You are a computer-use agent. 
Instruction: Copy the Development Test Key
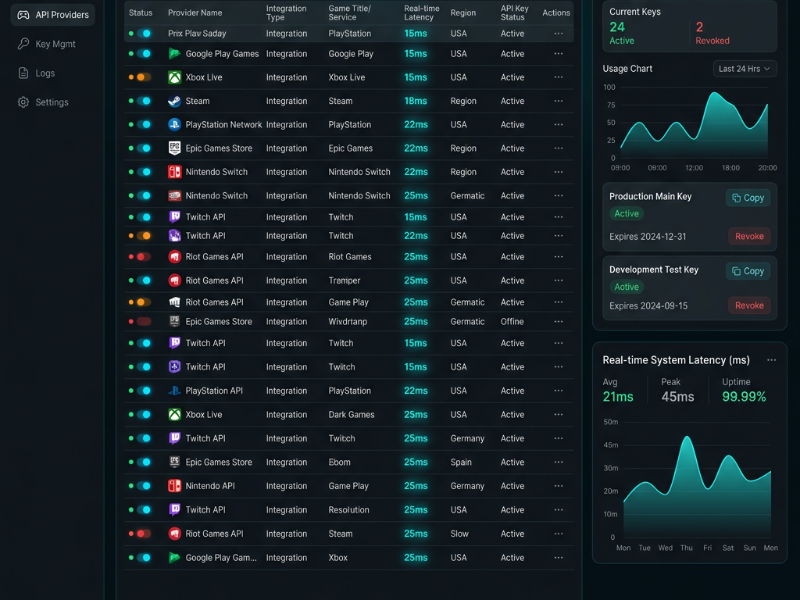(748, 271)
